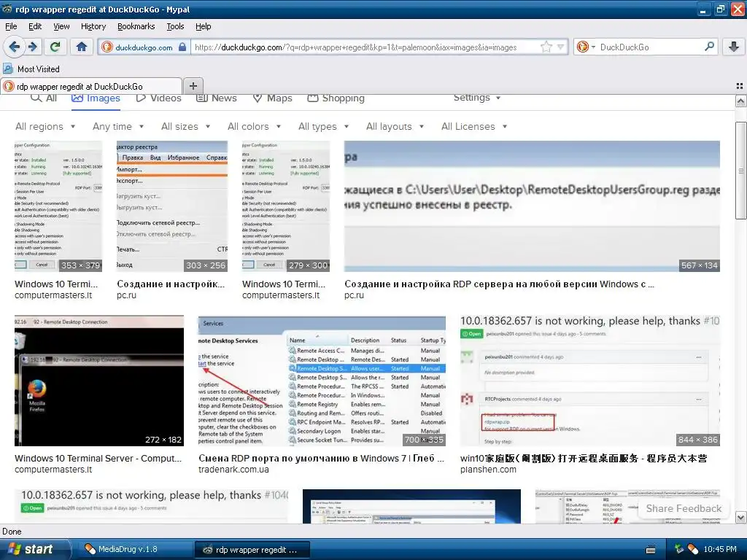Go back with the browser back arrow
Image resolution: width=747 pixels, height=560 pixels.
tap(14, 47)
